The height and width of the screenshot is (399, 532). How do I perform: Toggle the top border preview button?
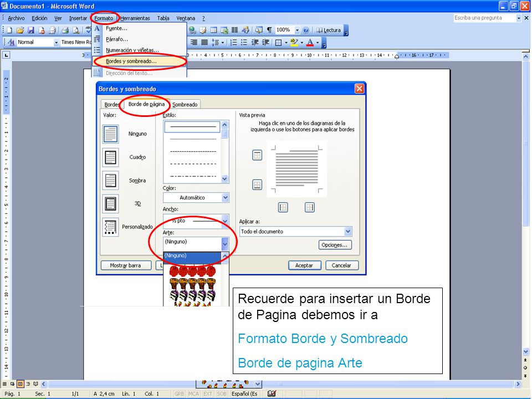pos(257,155)
